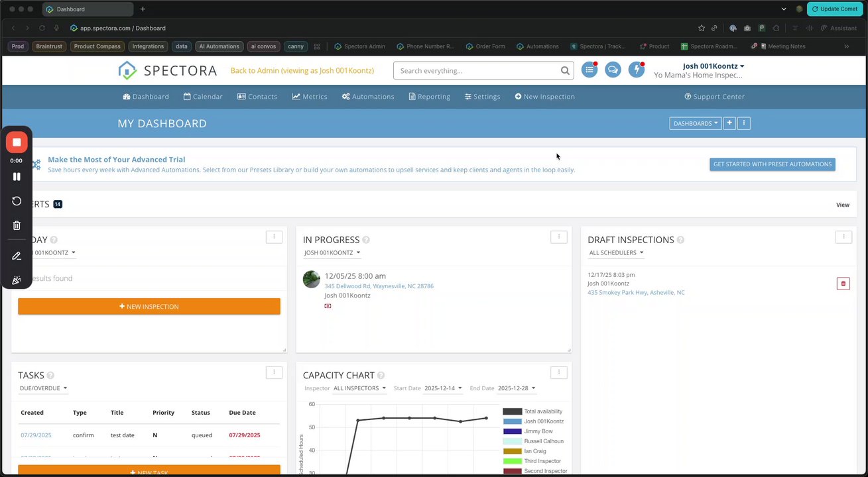Add a new dashboard with plus button
The height and width of the screenshot is (477, 868).
click(x=729, y=123)
